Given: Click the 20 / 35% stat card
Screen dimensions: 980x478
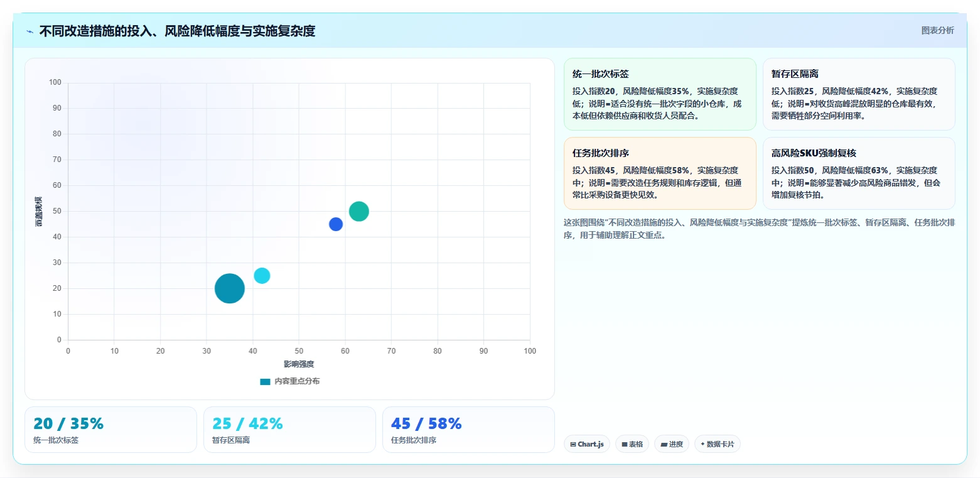Looking at the screenshot, I should [x=110, y=430].
